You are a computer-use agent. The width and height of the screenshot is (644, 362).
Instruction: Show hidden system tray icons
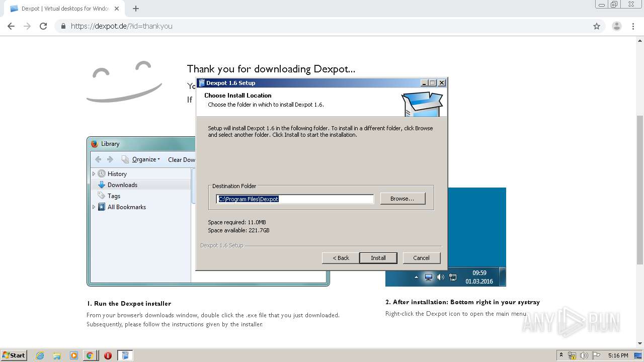561,355
